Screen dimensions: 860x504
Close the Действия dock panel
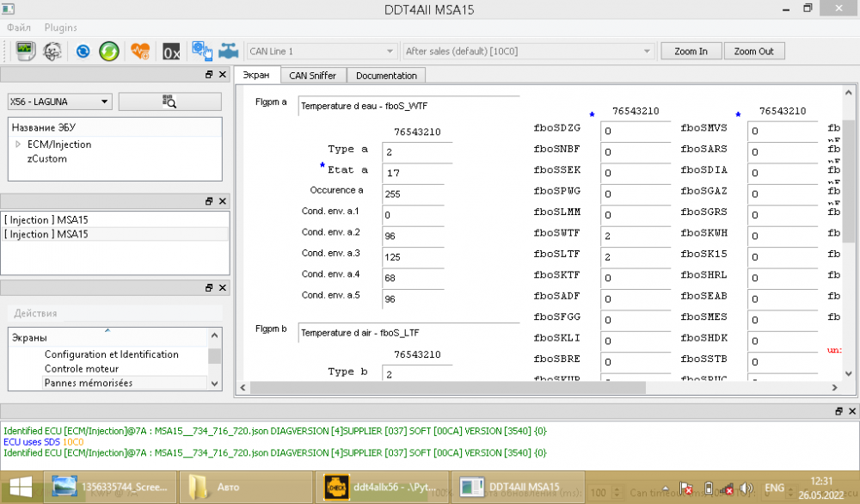tap(222, 288)
